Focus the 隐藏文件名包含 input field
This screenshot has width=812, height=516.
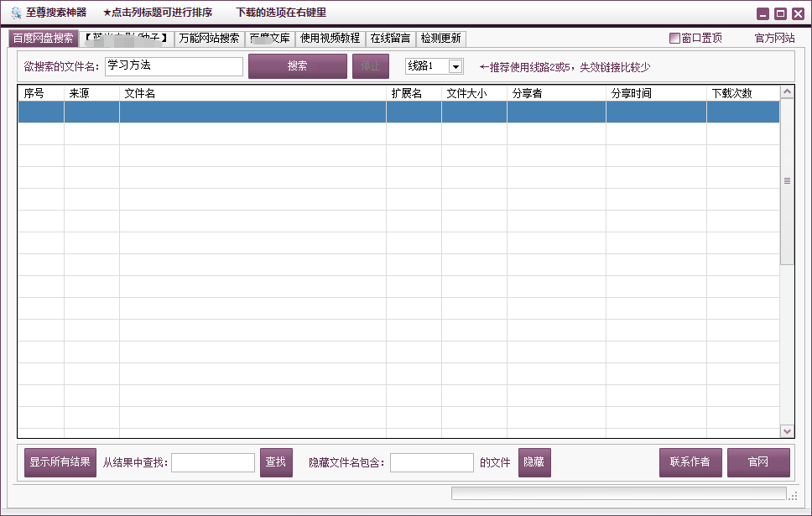pos(432,462)
